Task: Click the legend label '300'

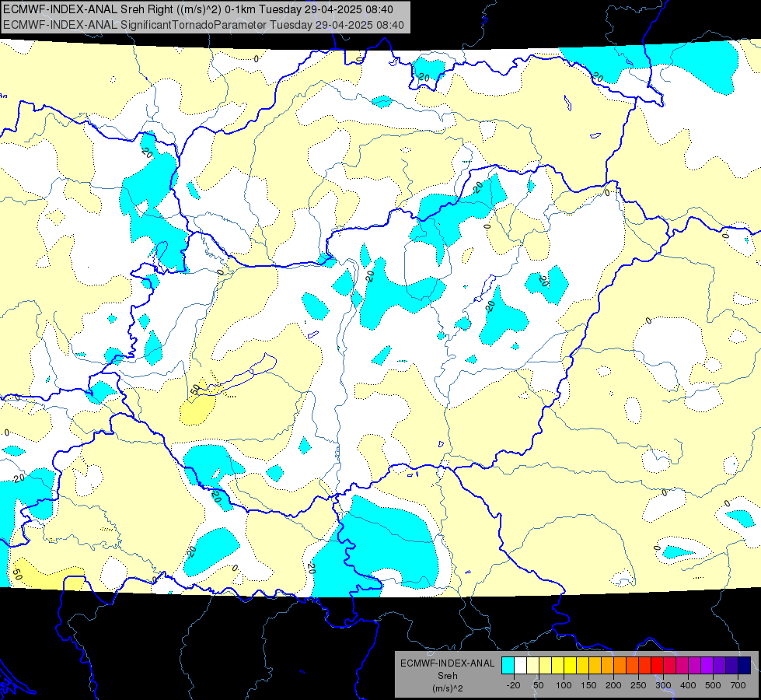Action: click(663, 685)
